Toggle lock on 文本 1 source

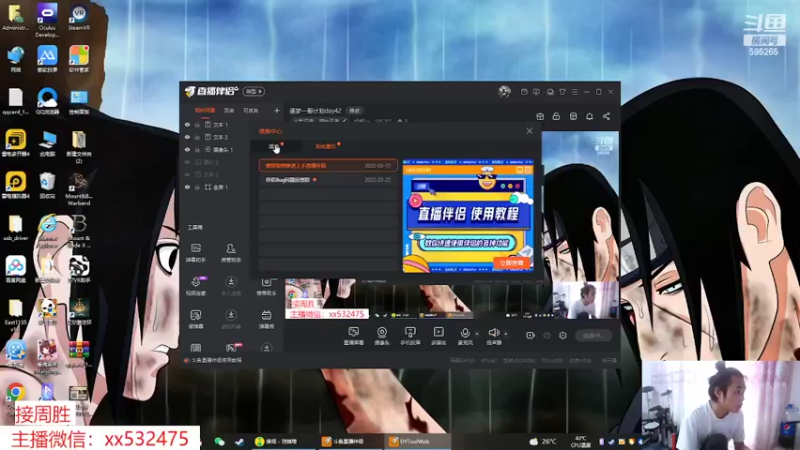click(197, 124)
